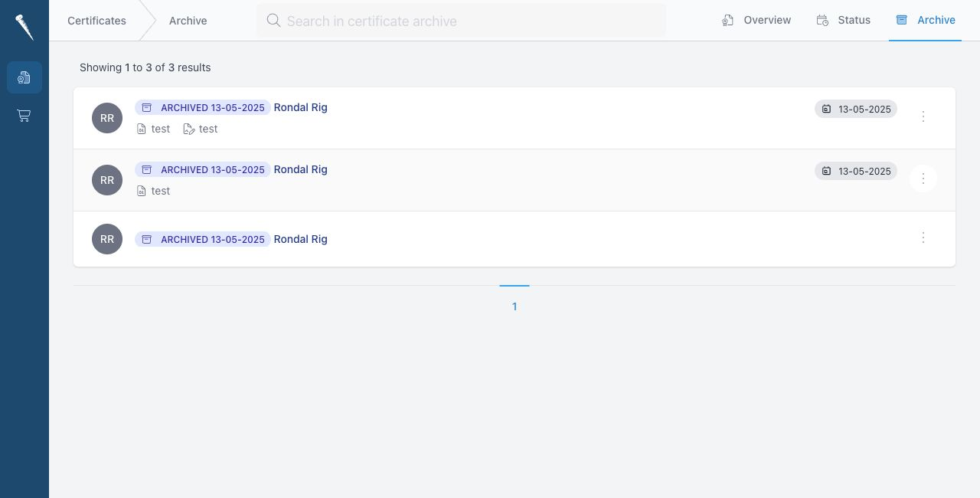
Task: Click the needle logo in the sidebar
Action: [24, 28]
